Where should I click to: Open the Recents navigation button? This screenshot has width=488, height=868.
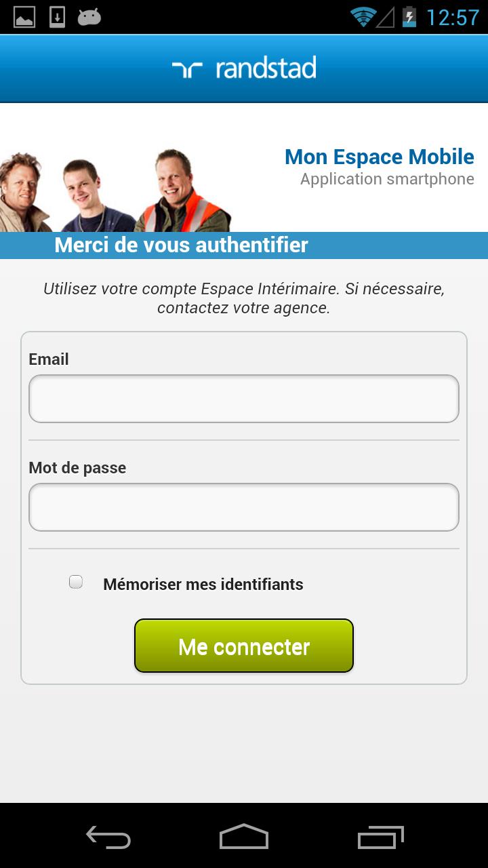point(380,837)
